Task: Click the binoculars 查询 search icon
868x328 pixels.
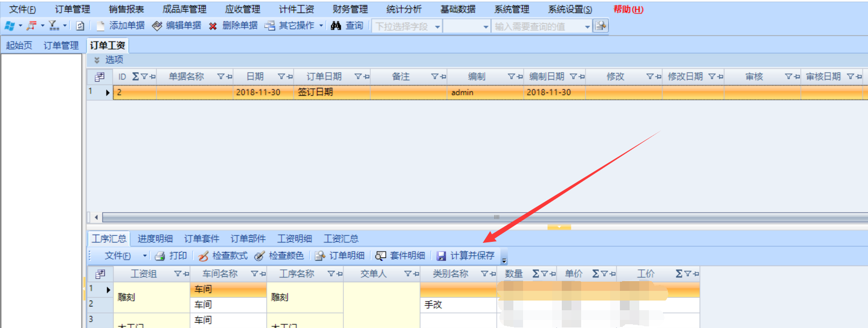Action: coord(336,26)
